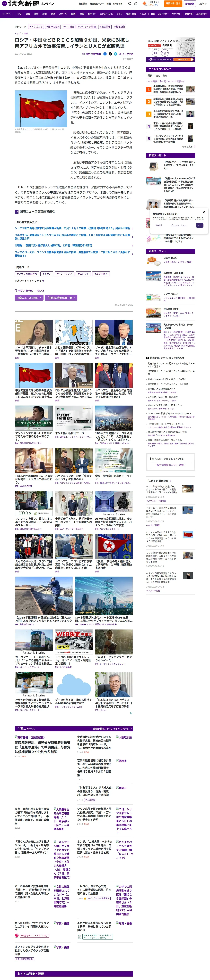Viewport: 210px width, 980px height.
Task: Open 笹子美奈子 author link
Action: [128, 59]
